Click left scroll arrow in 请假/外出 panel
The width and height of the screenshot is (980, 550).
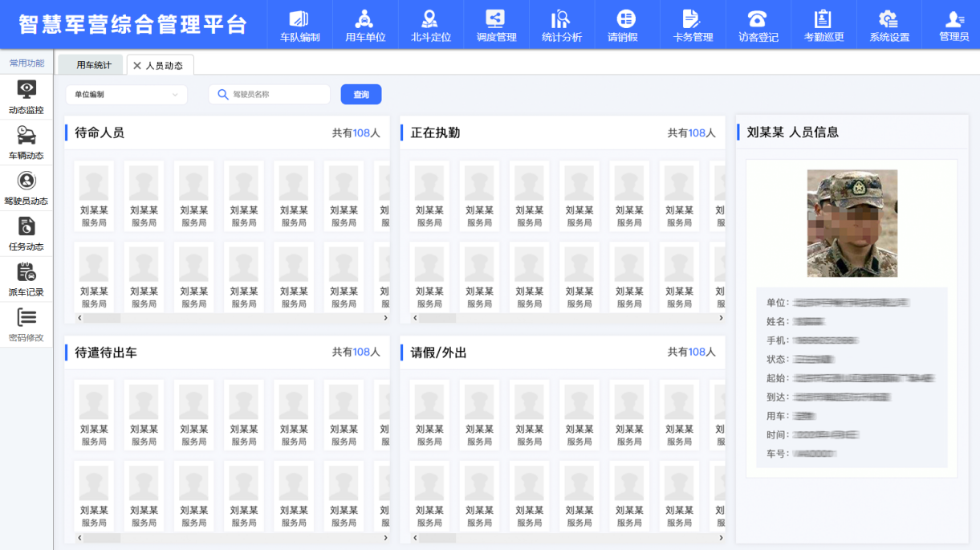click(415, 538)
